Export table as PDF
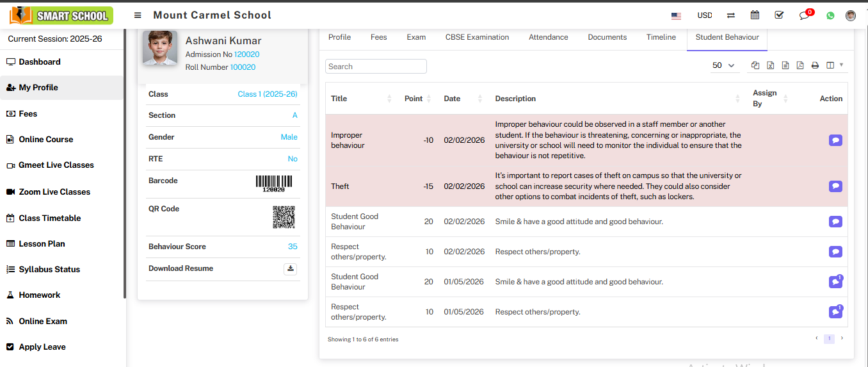868x367 pixels. pyautogui.click(x=800, y=65)
